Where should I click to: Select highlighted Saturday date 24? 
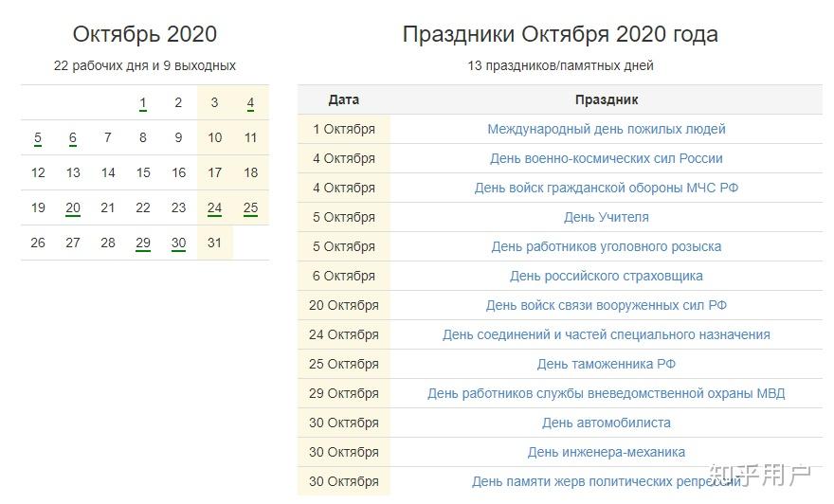[x=215, y=208]
